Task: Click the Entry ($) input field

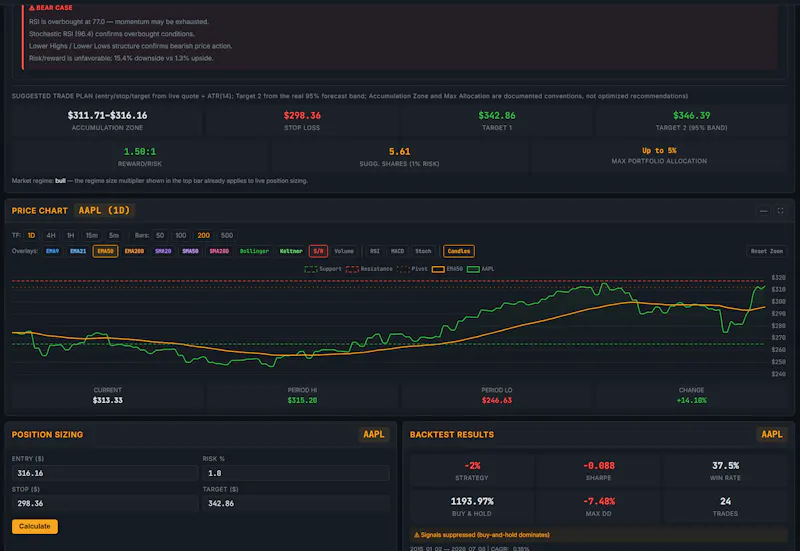Action: 105,473
